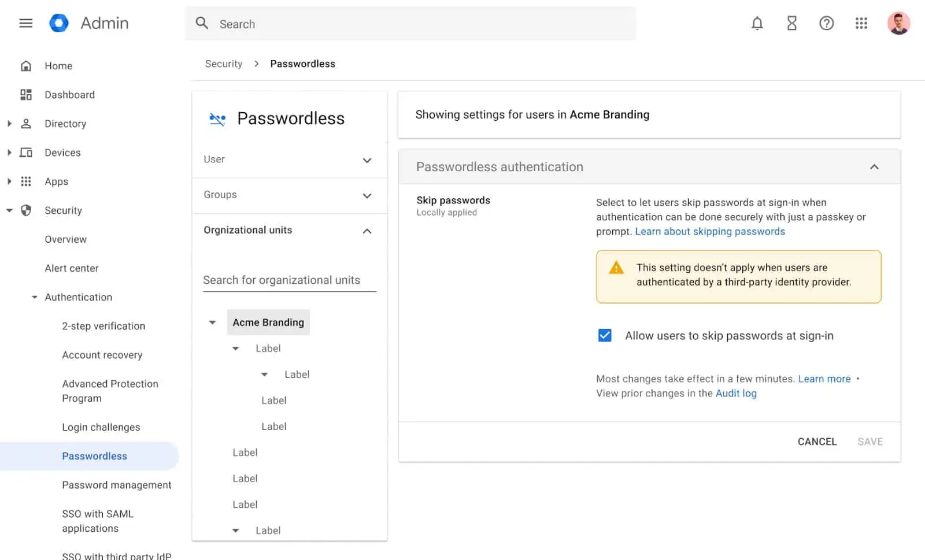Click the Apps grid icon in sidebar
The width and height of the screenshot is (925, 560).
pyautogui.click(x=26, y=181)
